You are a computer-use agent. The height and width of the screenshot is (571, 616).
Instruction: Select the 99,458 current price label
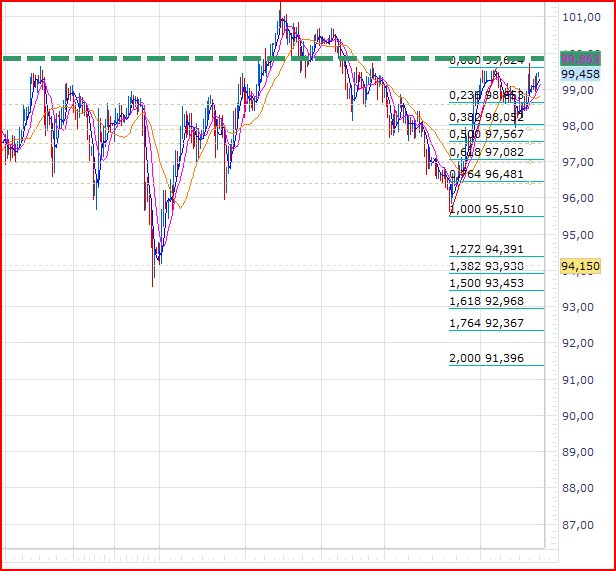(580, 74)
